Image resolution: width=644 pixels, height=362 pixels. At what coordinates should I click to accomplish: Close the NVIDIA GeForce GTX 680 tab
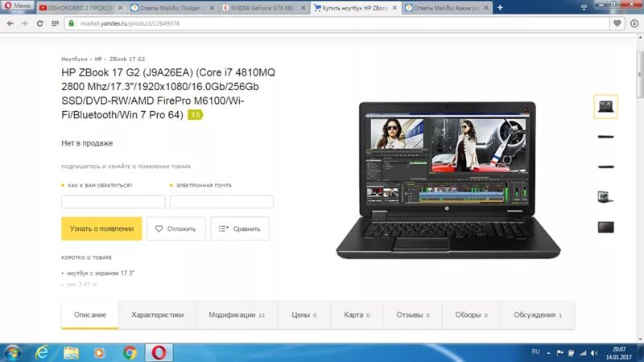coord(303,8)
